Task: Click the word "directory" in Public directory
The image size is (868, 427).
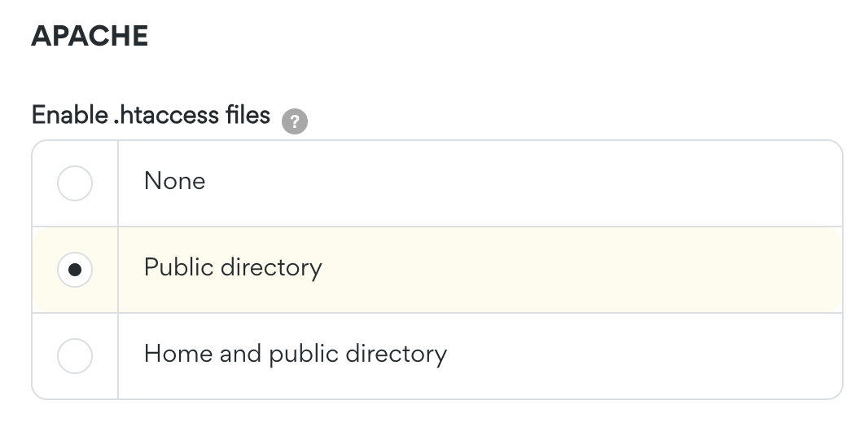Action: pyautogui.click(x=271, y=268)
